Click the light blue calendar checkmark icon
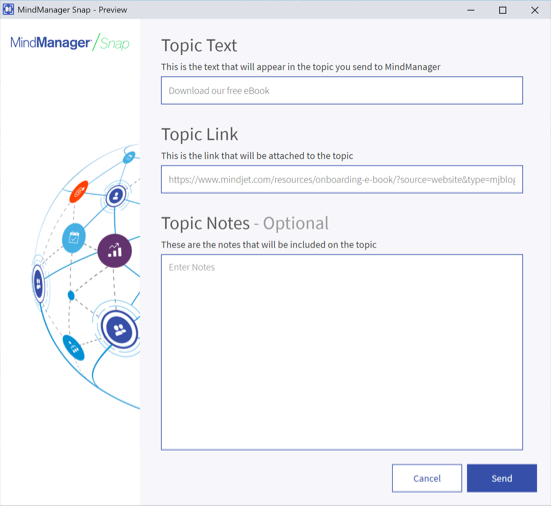 (73, 238)
